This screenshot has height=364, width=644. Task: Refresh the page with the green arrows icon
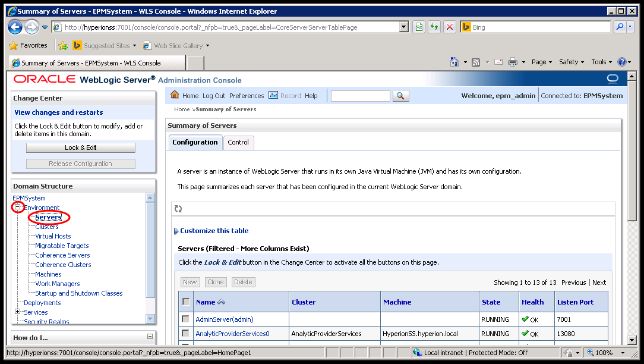[434, 27]
